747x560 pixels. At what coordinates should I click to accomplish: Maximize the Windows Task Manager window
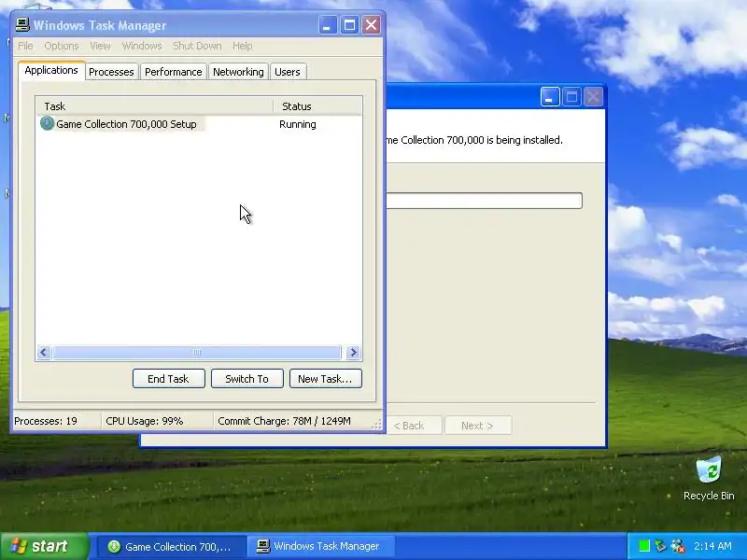[x=349, y=25]
